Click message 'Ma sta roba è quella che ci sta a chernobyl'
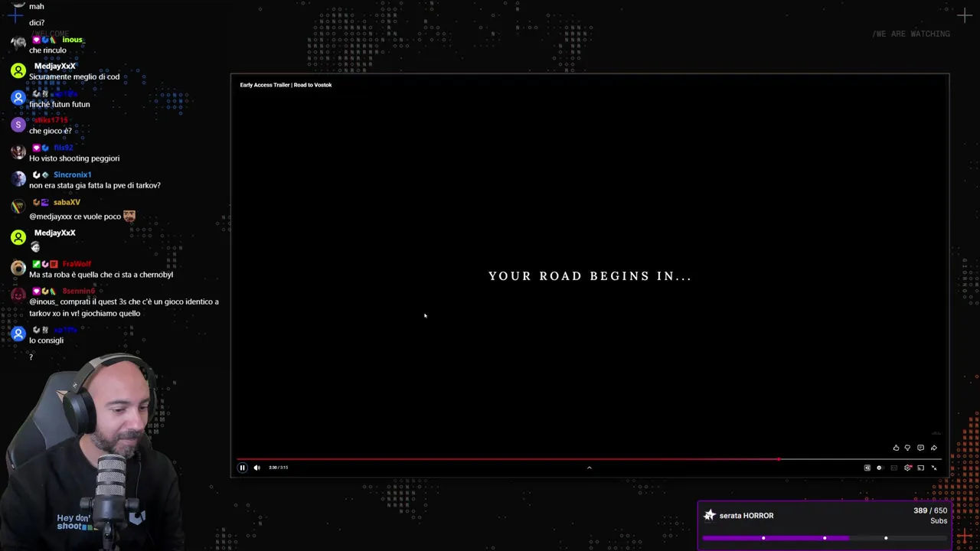This screenshot has height=551, width=980. click(101, 275)
